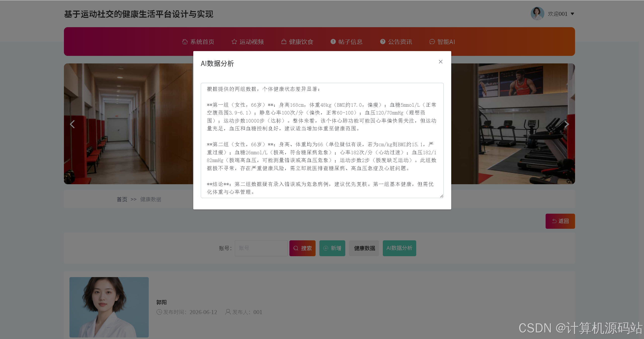Click the user avatar in the header

pos(537,14)
